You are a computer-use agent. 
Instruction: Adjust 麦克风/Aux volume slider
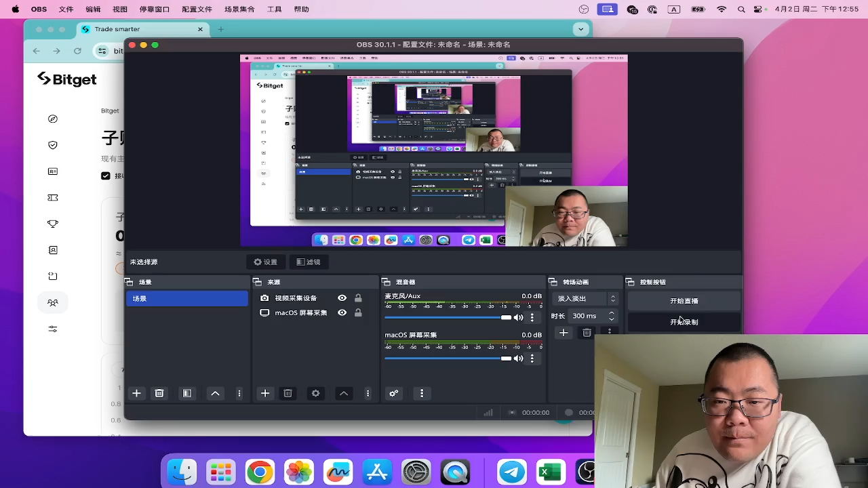448,317
